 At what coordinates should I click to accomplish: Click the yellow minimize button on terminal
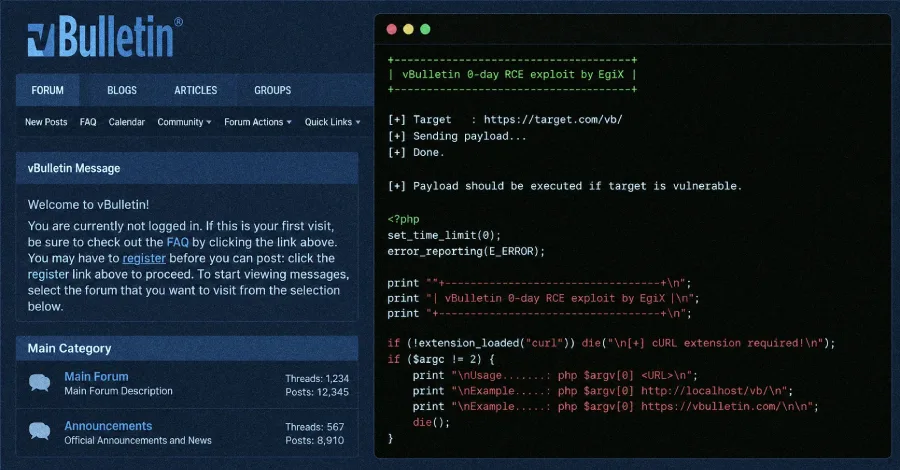coord(408,29)
